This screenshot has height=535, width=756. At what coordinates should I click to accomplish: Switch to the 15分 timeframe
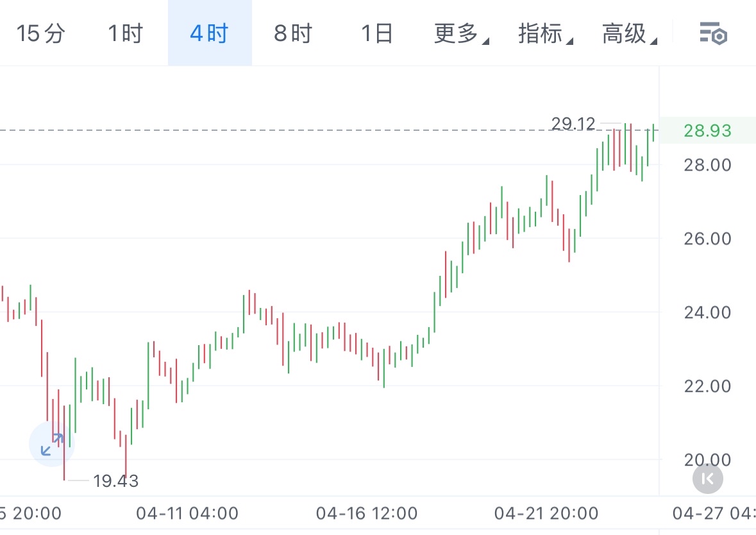(x=40, y=33)
